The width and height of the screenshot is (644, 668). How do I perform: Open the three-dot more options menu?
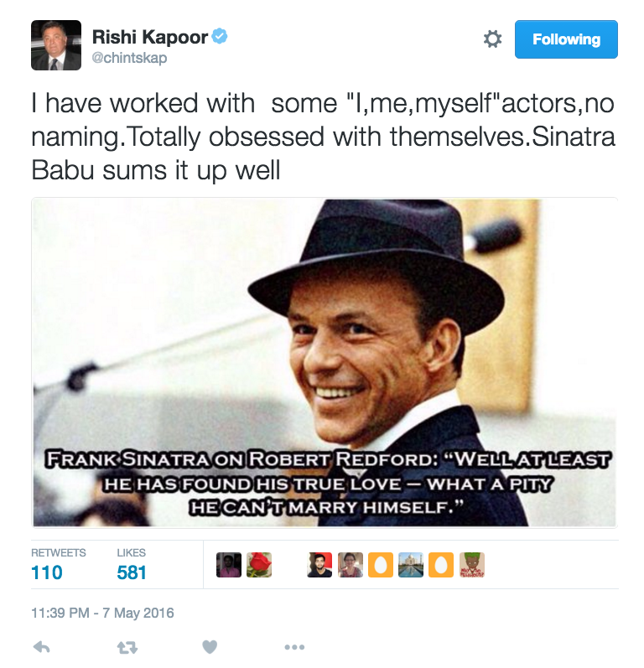tap(293, 647)
